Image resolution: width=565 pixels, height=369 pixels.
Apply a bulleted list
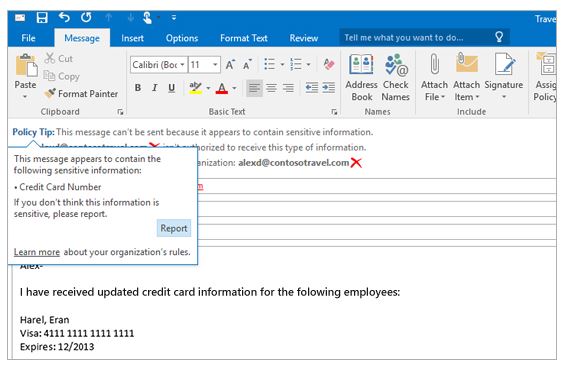pyautogui.click(x=270, y=65)
